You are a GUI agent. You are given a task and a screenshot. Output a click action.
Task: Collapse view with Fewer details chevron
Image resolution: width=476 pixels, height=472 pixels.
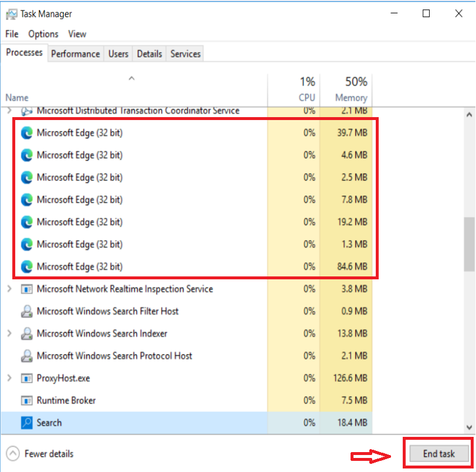[13, 454]
